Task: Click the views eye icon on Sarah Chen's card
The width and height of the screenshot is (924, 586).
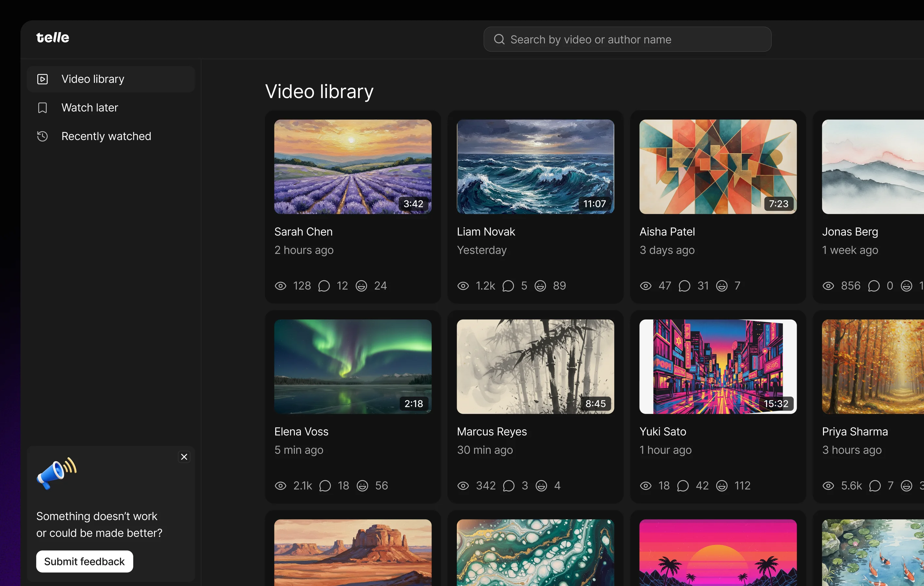Action: [x=281, y=286]
